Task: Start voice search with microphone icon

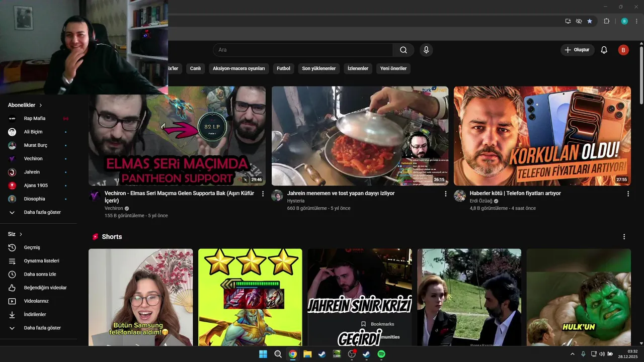Action: pyautogui.click(x=426, y=50)
